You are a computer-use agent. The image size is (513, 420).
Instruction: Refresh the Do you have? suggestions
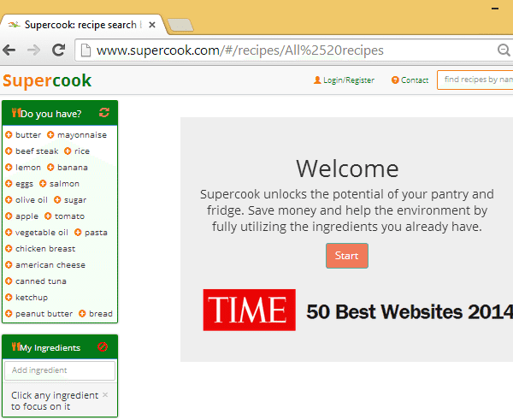(x=104, y=113)
